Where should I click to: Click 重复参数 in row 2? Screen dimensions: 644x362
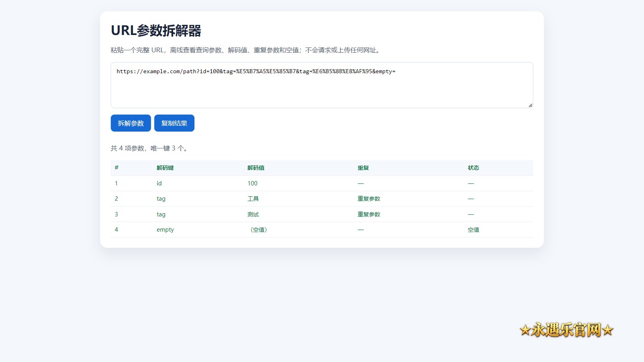(369, 199)
